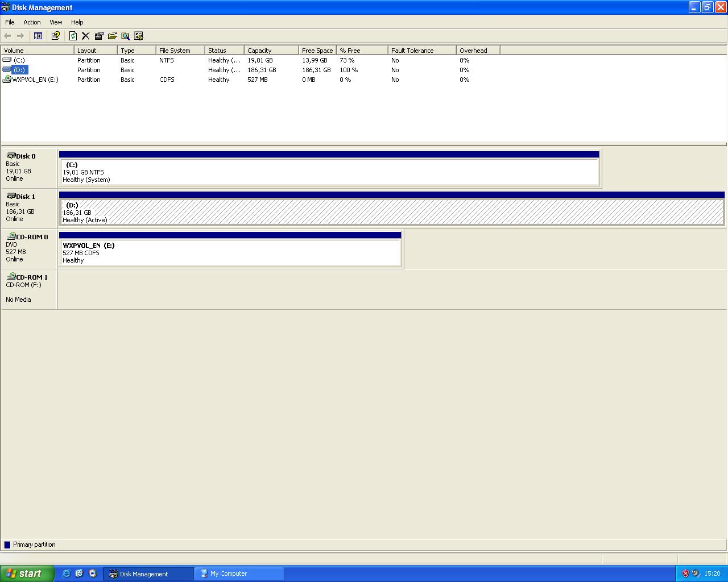Screen dimensions: 728x582
Task: Click the Forward arrow toolbar icon
Action: pyautogui.click(x=20, y=36)
